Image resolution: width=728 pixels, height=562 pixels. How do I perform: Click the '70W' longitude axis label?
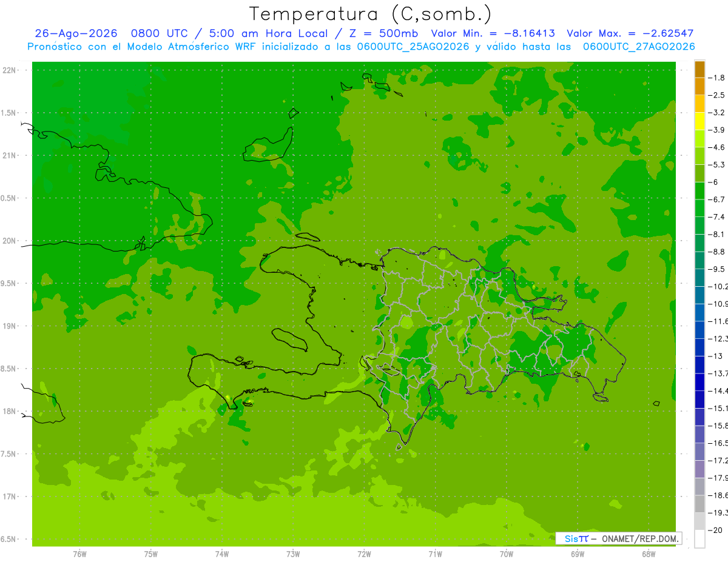tap(507, 554)
